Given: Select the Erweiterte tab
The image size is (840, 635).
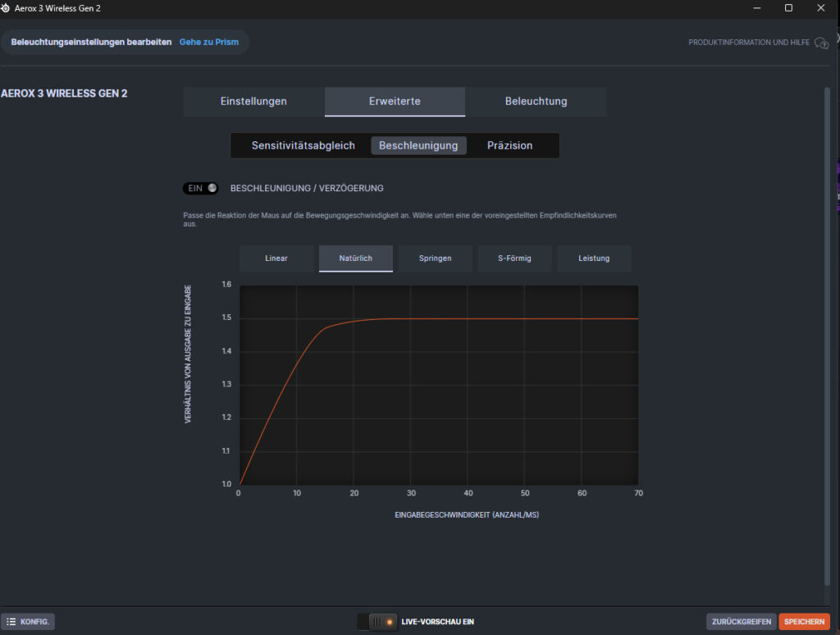Looking at the screenshot, I should click(x=395, y=102).
